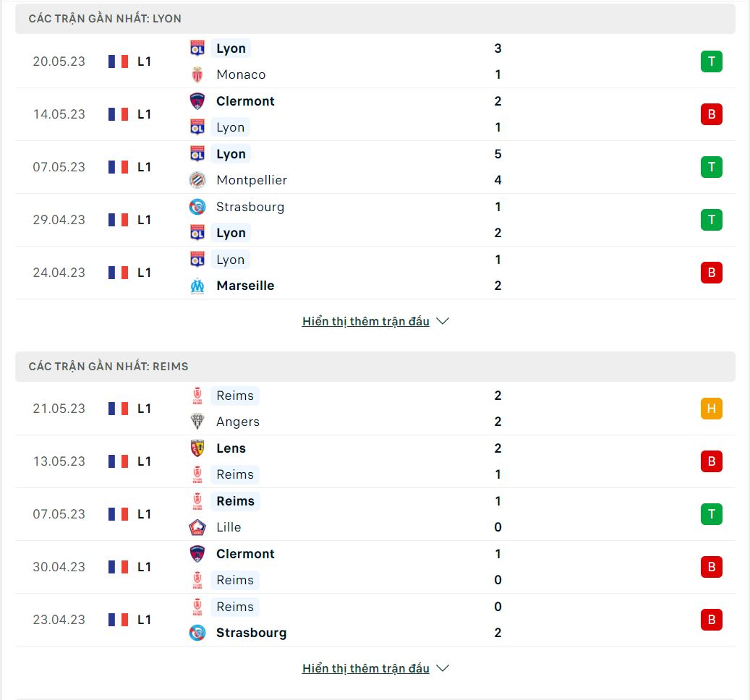Viewport: 750px width, 700px height.
Task: Click red B badge for Clermont–Lyon match
Action: [711, 114]
